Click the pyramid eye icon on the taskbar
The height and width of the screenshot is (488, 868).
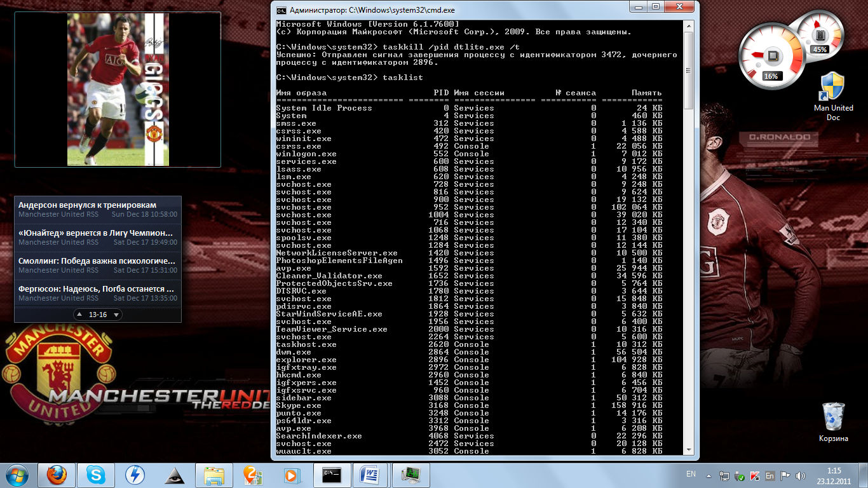click(x=175, y=475)
